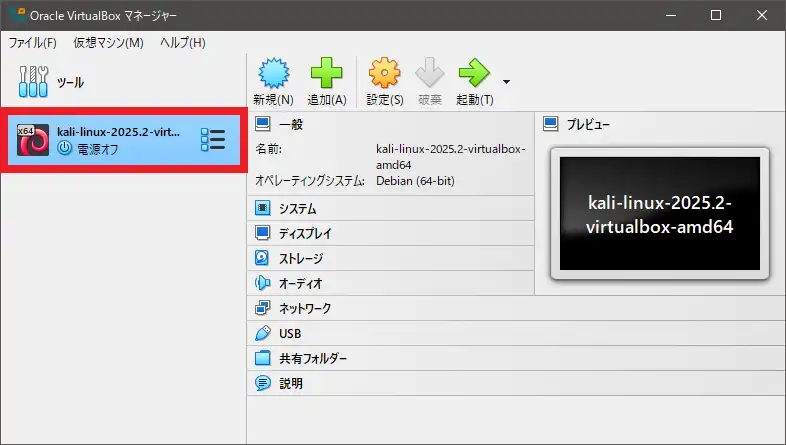Image resolution: width=786 pixels, height=445 pixels.
Task: Click the 追加(A) green plus icon
Action: 326,73
